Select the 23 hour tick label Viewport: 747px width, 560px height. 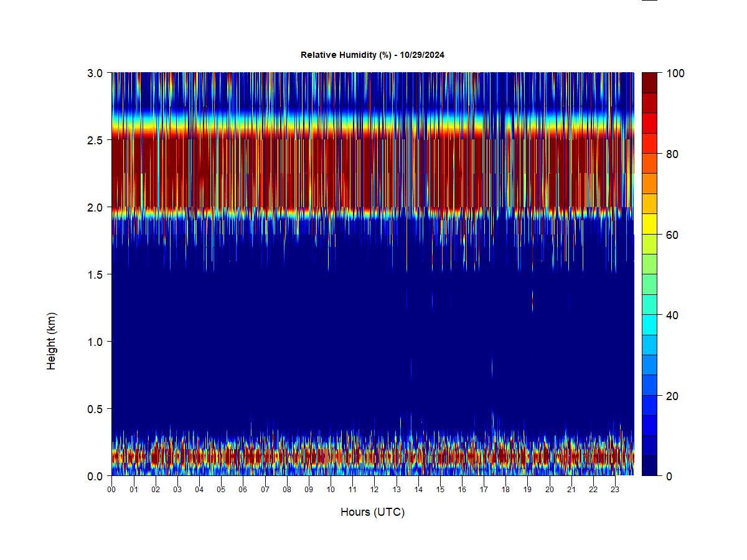click(615, 490)
